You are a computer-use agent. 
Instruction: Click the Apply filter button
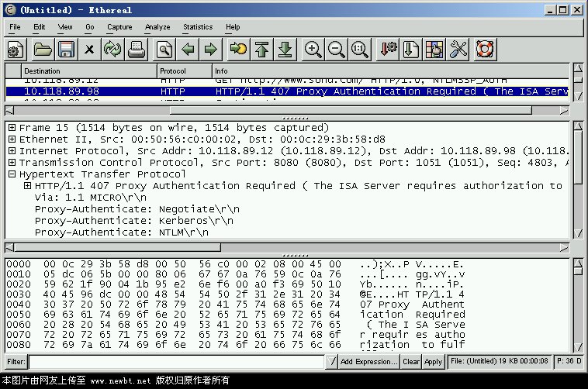(433, 362)
